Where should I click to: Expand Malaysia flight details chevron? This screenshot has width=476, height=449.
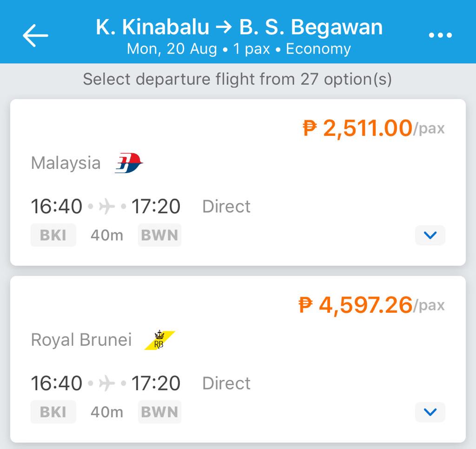click(430, 235)
